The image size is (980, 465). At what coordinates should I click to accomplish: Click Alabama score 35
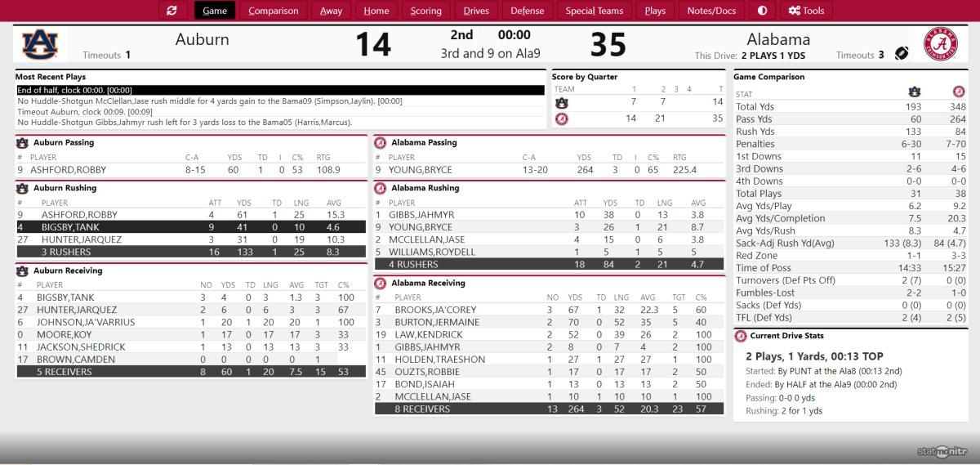click(x=608, y=45)
